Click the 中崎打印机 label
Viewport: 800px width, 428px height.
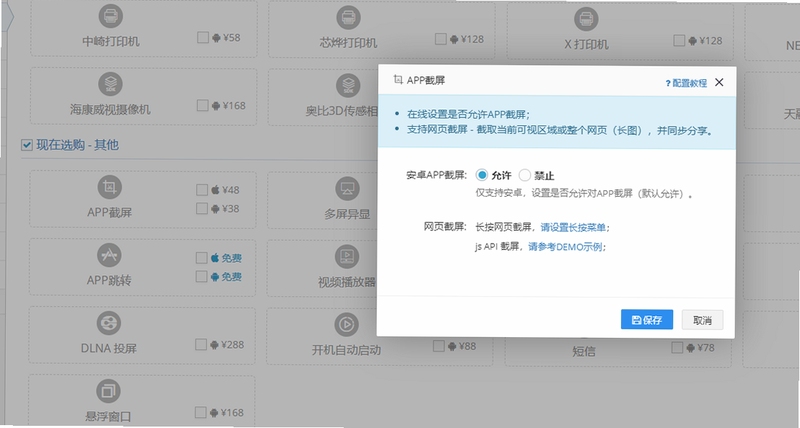[x=111, y=41]
